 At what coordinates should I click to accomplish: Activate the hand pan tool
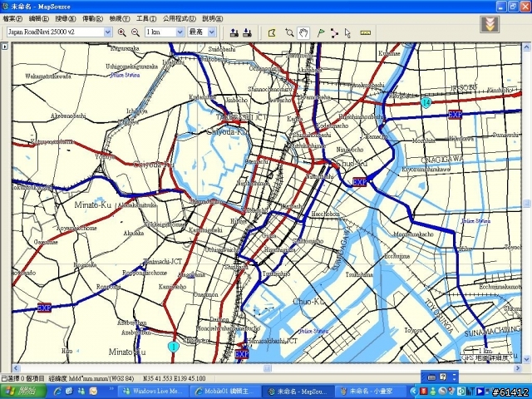303,33
